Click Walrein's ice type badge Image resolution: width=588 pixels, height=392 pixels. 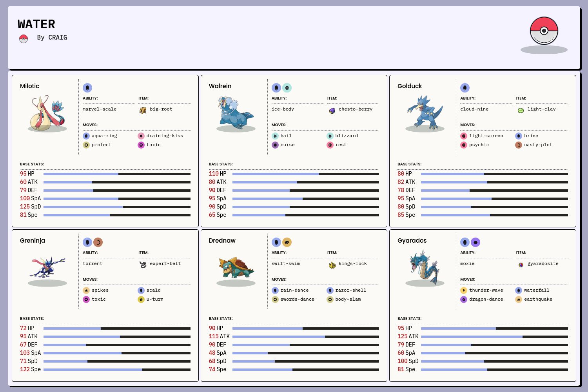click(287, 88)
